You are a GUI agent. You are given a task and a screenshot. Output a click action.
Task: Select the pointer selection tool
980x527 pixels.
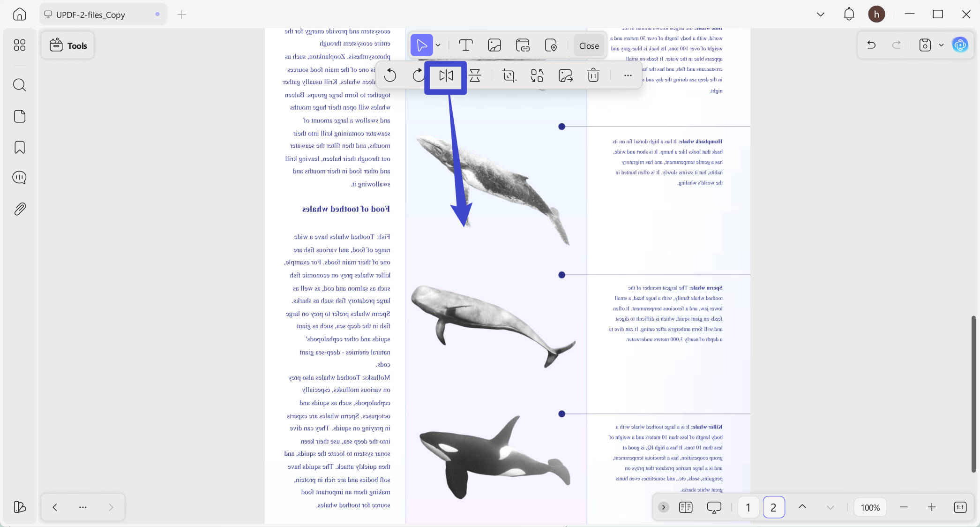[421, 45]
